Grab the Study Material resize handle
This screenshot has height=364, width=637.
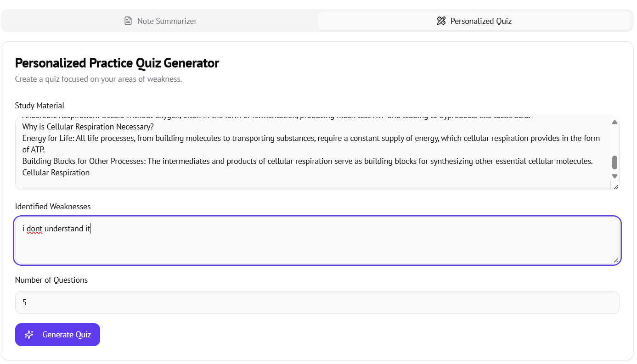[616, 186]
